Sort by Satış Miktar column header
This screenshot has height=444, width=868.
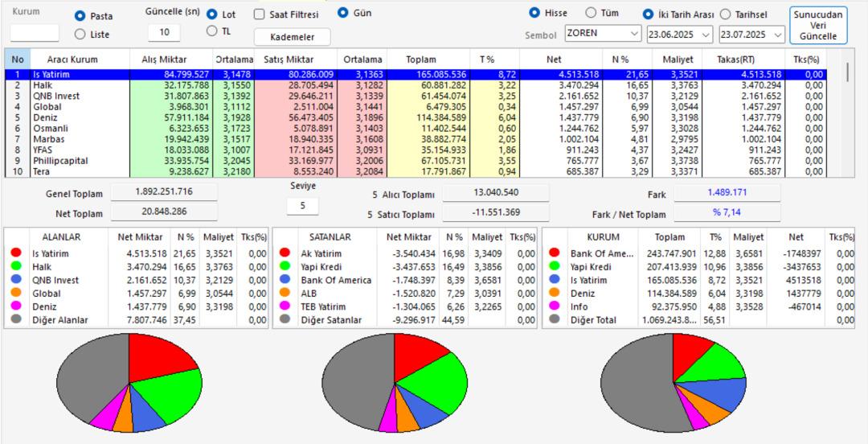tap(296, 59)
